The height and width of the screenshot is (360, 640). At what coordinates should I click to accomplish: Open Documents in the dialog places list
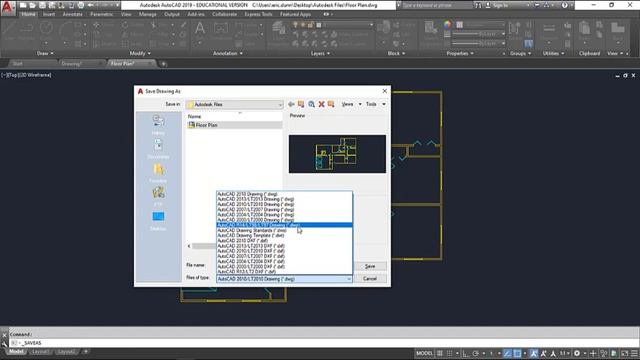[158, 148]
